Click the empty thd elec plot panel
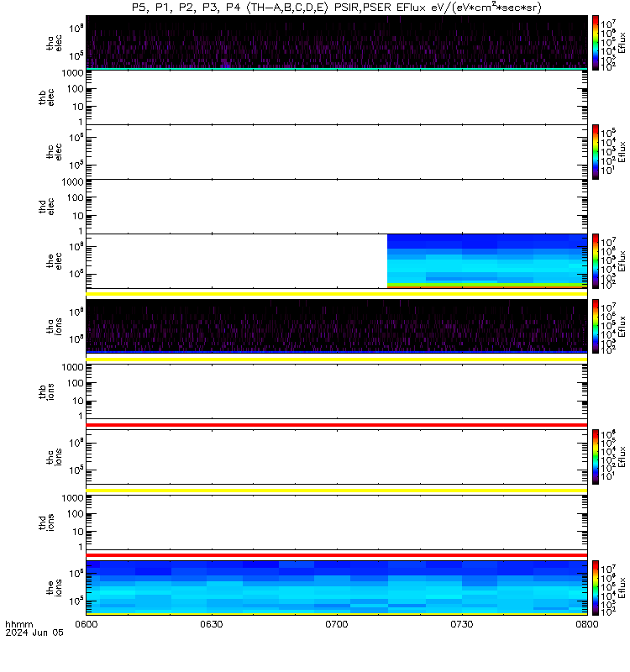Screen dimensions: 630x672 click(337, 206)
